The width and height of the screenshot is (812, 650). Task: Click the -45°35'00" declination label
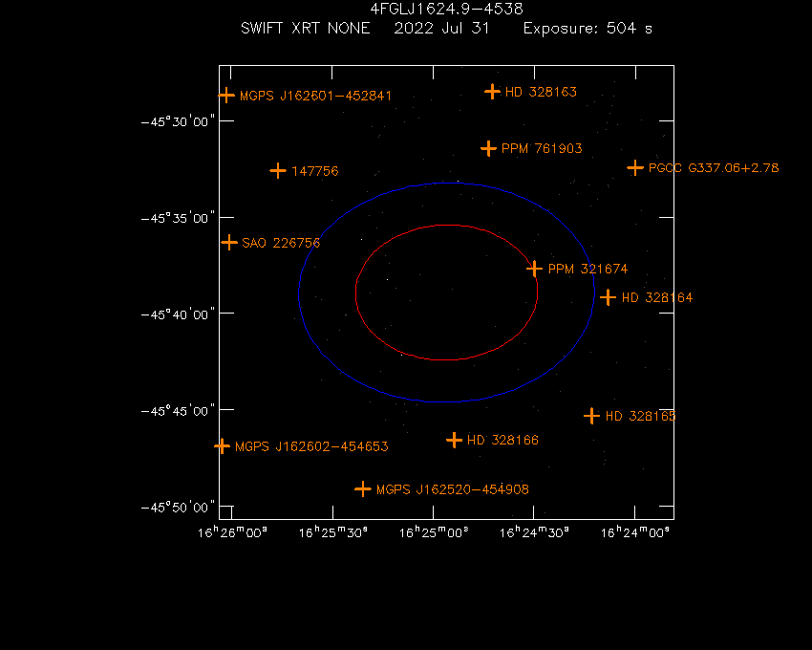click(178, 218)
